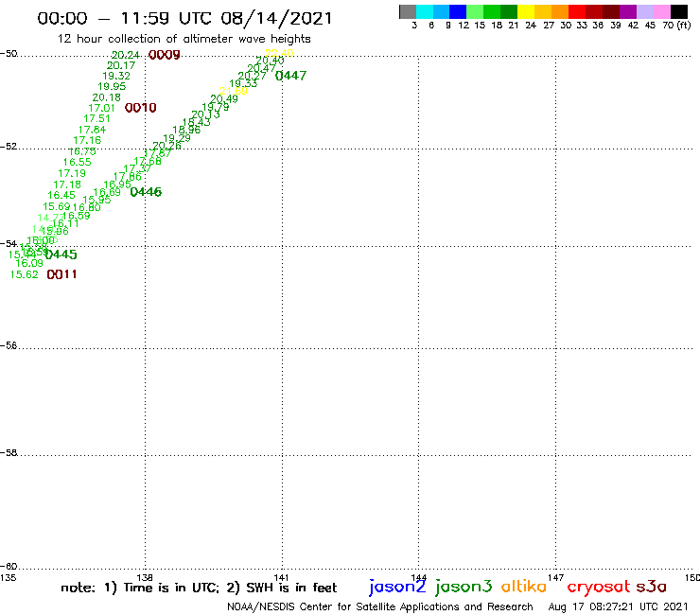
Task: Click the longitude axis label 138
Action: point(145,577)
